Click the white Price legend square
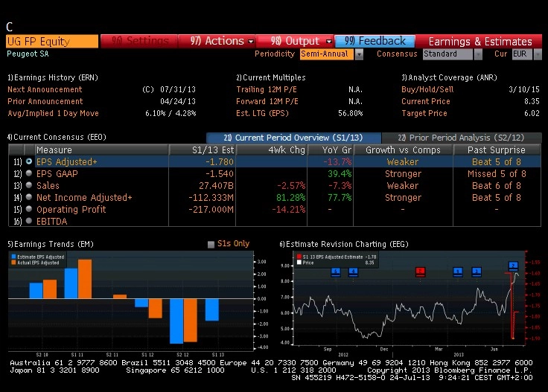The height and width of the screenshot is (392, 548). 299,263
